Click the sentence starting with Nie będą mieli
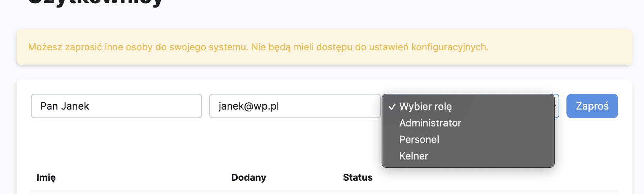644x194 pixels. click(x=370, y=47)
